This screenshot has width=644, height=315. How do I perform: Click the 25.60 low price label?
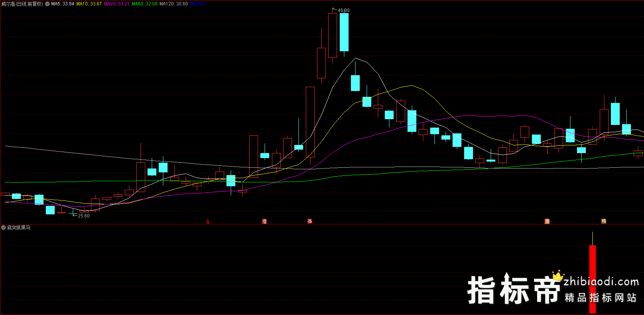coord(84,216)
